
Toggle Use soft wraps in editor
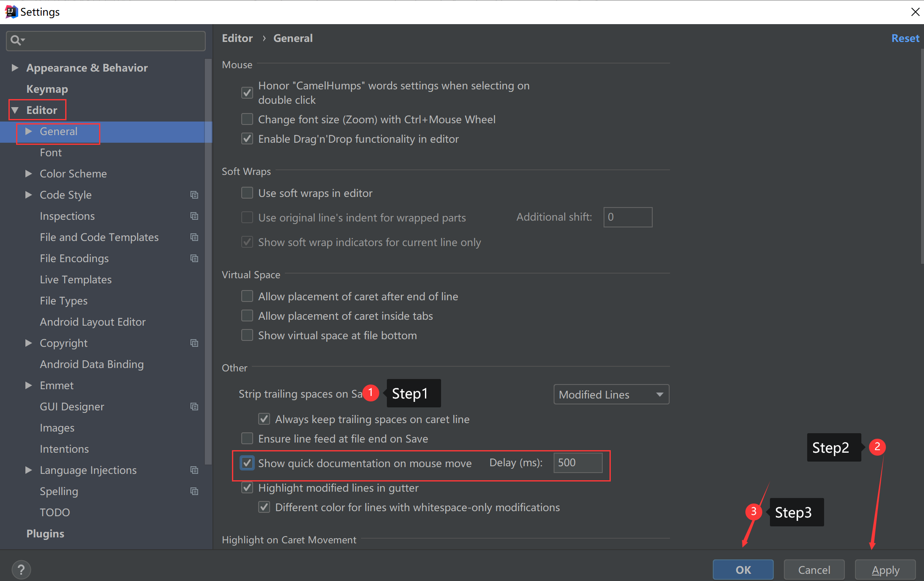pyautogui.click(x=247, y=193)
